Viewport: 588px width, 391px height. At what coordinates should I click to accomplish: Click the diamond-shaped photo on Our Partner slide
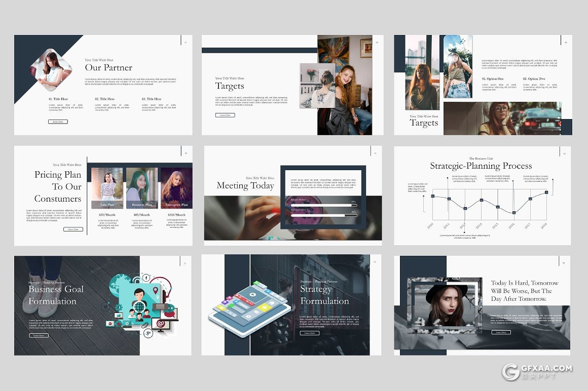coord(51,69)
